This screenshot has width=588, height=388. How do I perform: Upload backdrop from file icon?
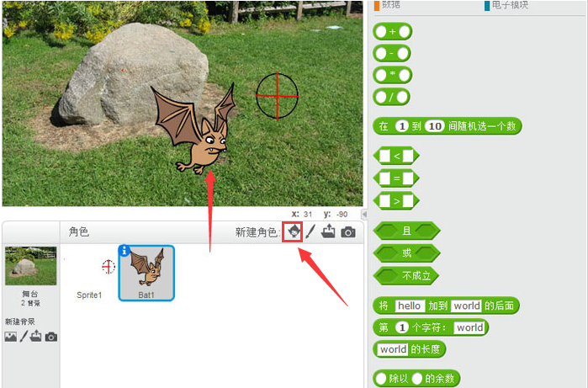tap(36, 336)
